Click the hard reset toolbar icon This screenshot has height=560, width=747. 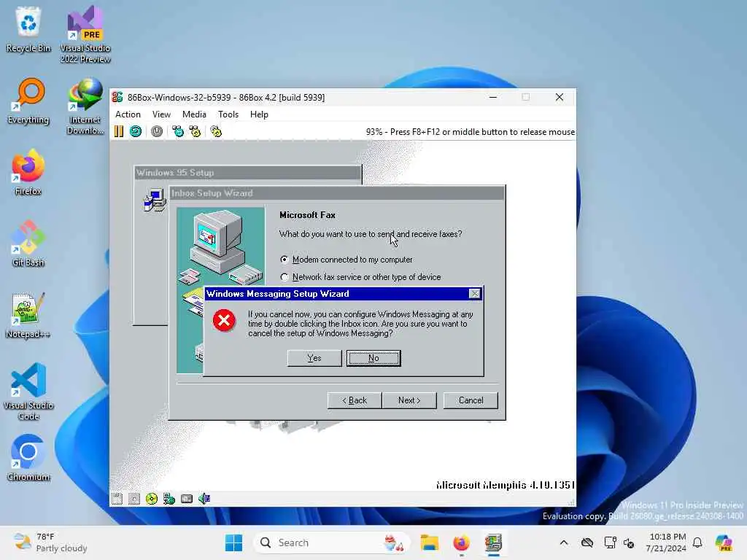coord(136,131)
